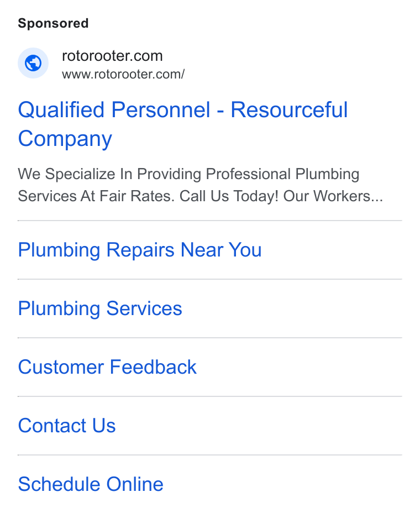
Task: Open the Qualified Personnel ad headline
Action: coord(182,124)
